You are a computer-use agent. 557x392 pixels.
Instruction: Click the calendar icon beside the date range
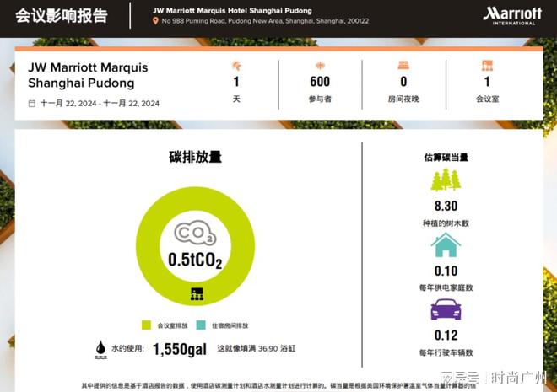pos(31,103)
